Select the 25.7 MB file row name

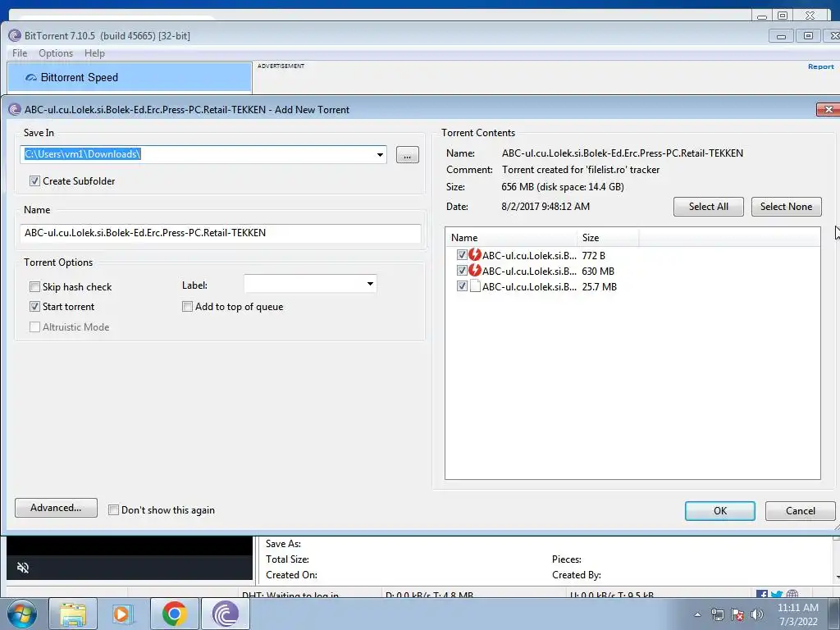pos(529,286)
